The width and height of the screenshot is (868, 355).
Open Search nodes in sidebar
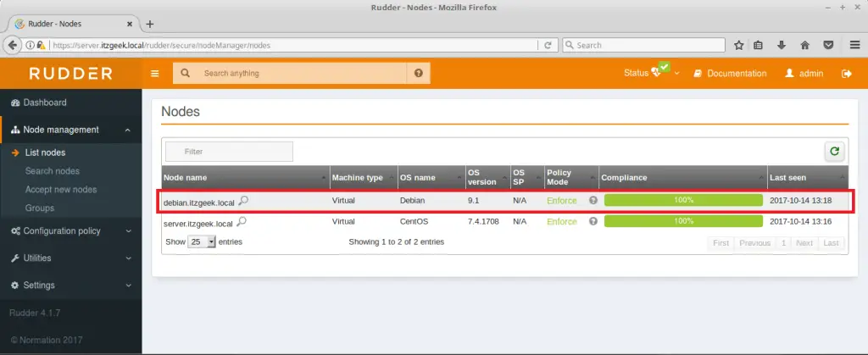click(52, 171)
